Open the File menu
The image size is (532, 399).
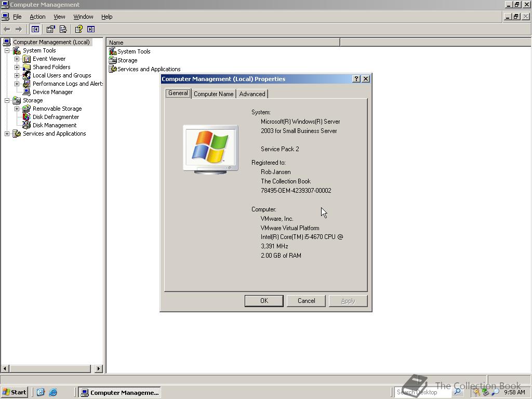tap(17, 17)
